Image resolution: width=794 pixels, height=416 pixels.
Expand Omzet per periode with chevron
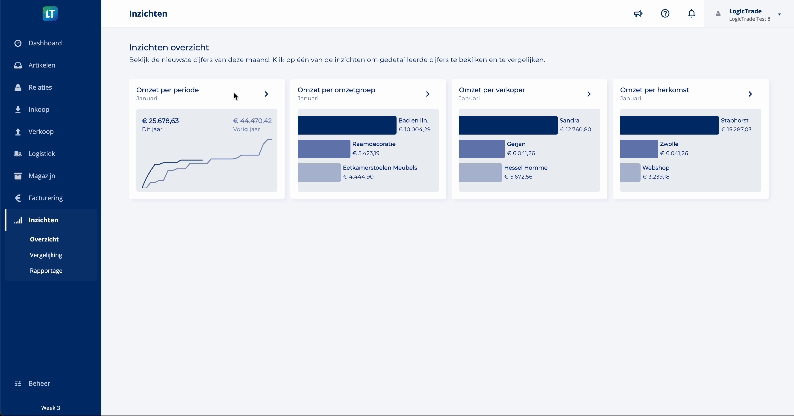coord(266,94)
